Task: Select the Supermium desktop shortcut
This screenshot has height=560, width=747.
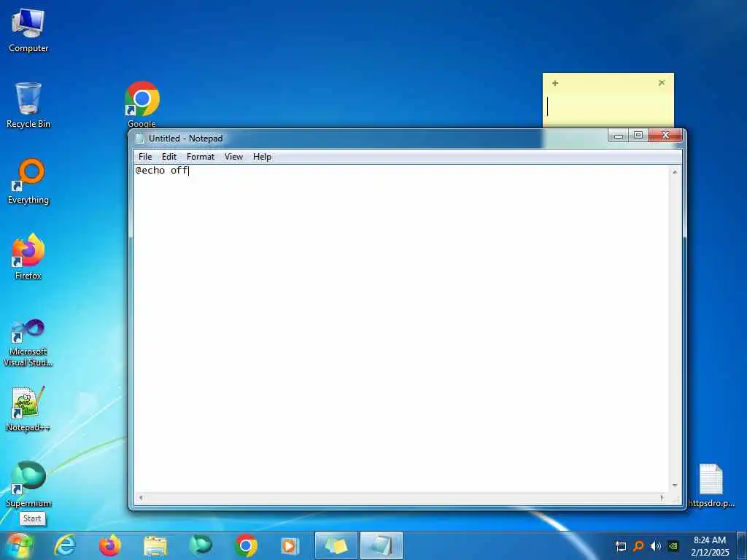Action: 28,485
